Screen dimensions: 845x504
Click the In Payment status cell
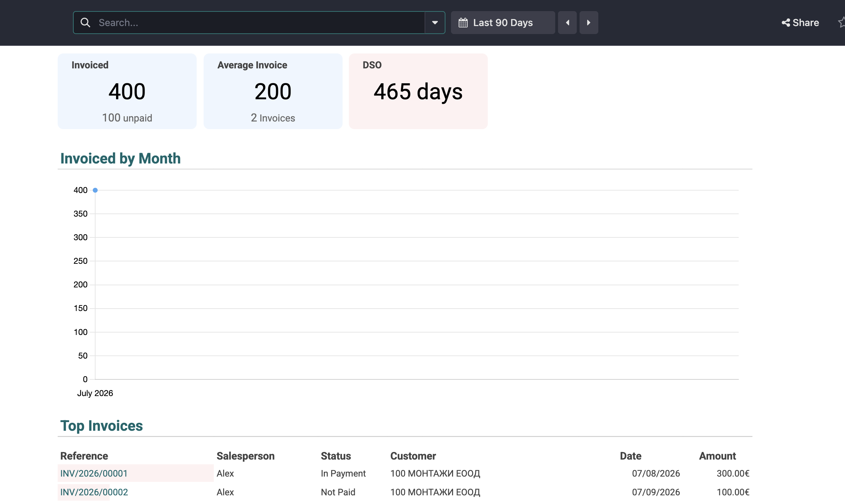(x=343, y=473)
